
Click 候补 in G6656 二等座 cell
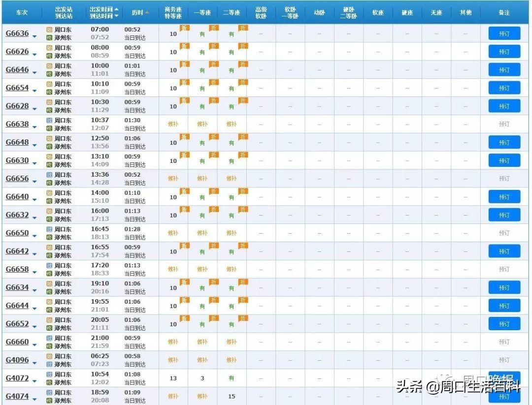232,179
